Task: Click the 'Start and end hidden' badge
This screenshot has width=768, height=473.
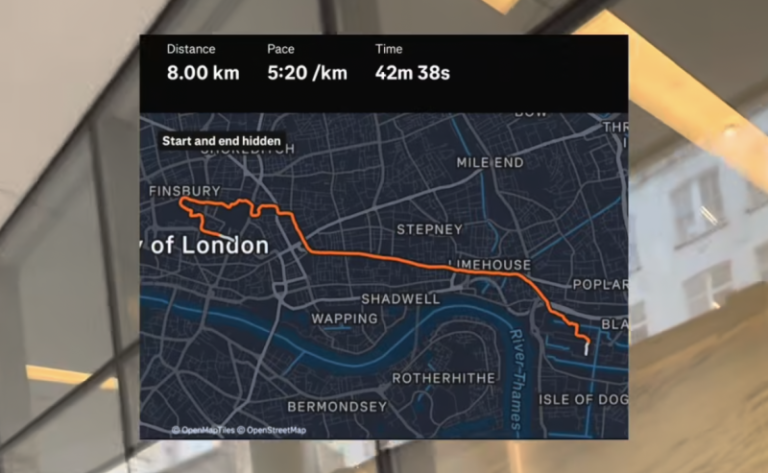Action: (x=221, y=141)
